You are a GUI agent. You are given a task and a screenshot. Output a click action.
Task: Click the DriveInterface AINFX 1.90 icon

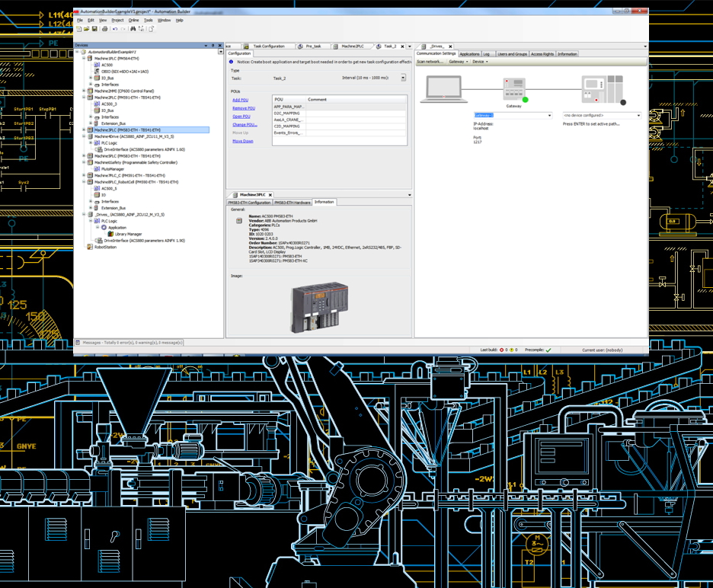100,241
